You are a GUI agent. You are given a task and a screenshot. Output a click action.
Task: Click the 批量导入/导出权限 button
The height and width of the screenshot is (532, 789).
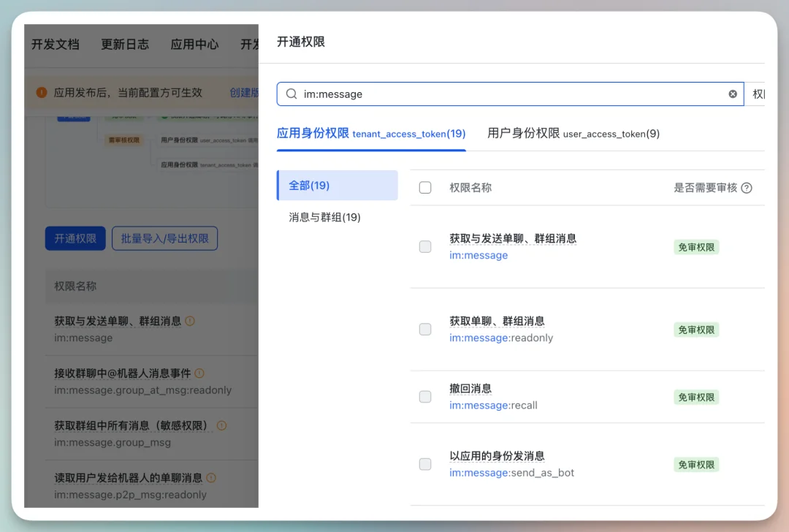tap(164, 238)
